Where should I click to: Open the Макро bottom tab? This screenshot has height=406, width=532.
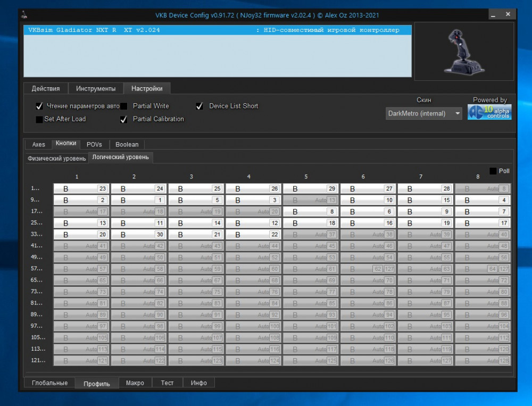click(135, 383)
